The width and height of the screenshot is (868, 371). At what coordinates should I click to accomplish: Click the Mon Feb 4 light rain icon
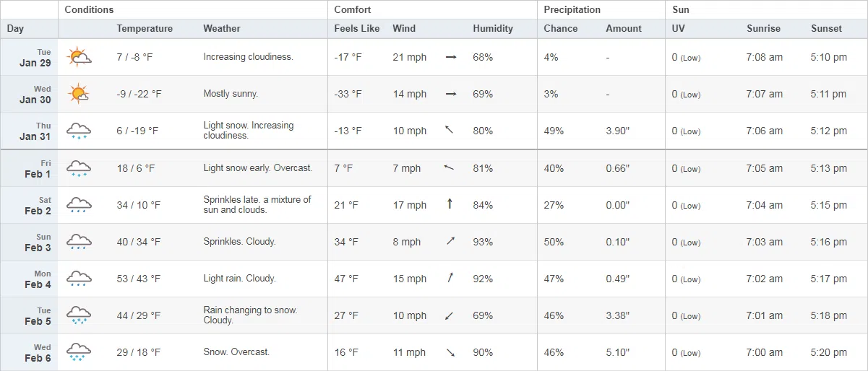point(79,279)
